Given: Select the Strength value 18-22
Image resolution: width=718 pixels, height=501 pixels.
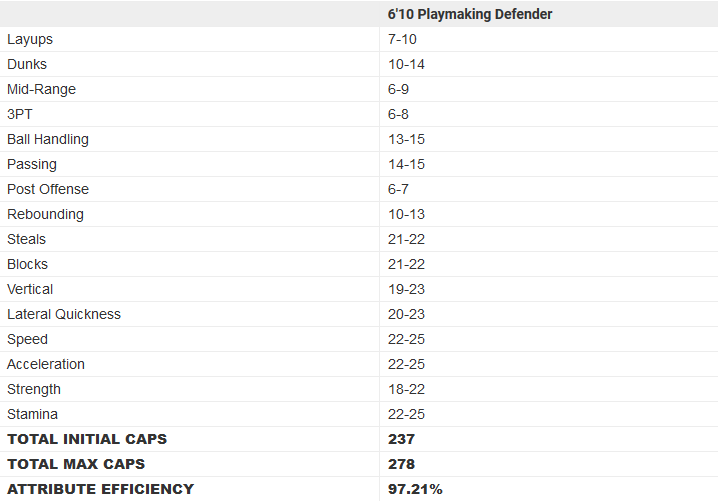Looking at the screenshot, I should click(x=407, y=389).
